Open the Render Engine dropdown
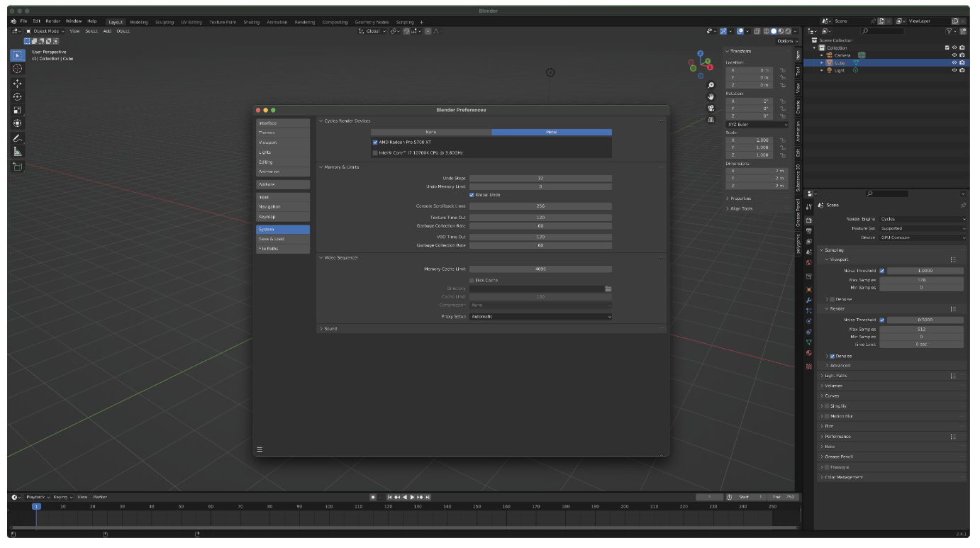The height and width of the screenshot is (548, 980). point(923,219)
